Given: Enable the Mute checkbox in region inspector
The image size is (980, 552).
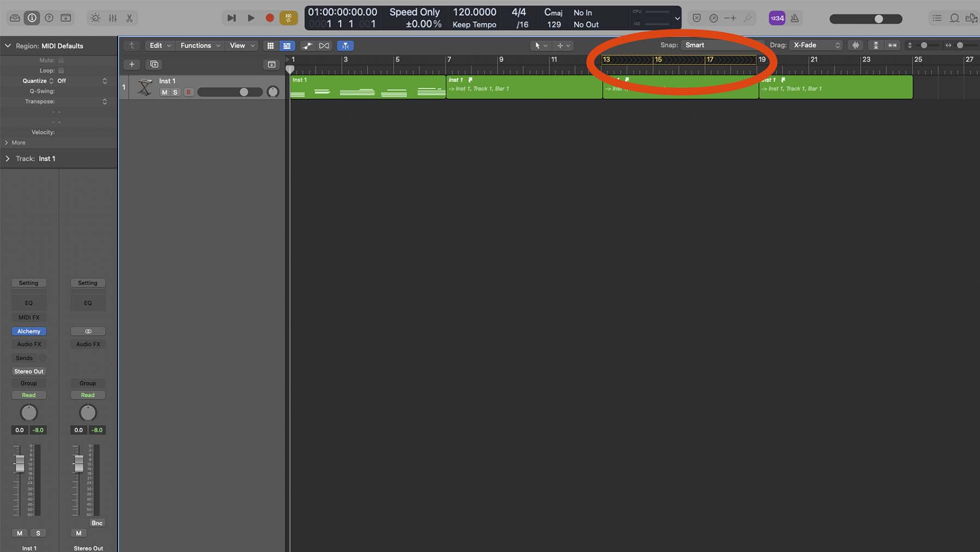Looking at the screenshot, I should tap(61, 60).
